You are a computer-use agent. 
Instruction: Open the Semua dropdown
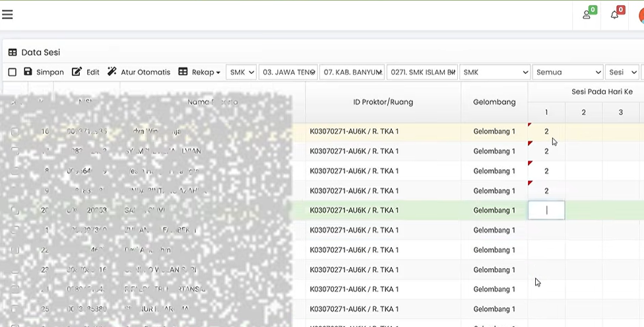(567, 72)
